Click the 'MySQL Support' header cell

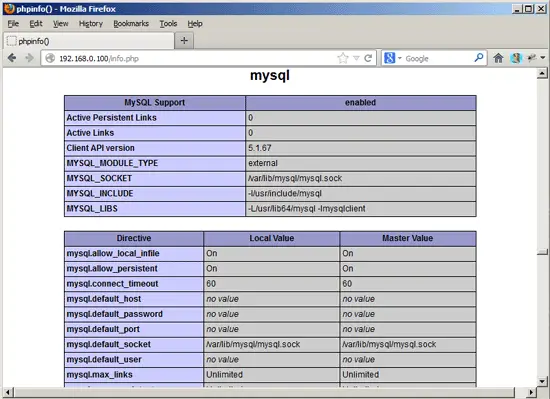[x=155, y=103]
